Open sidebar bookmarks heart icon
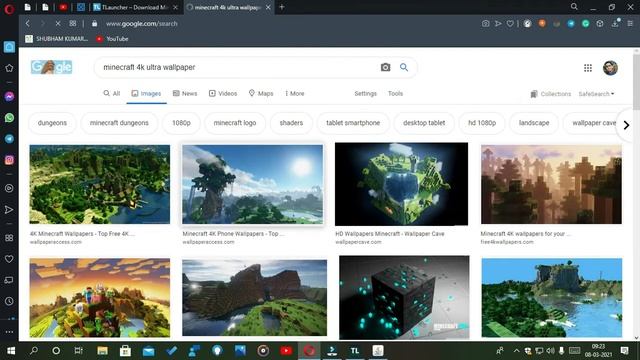The width and height of the screenshot is (640, 360). point(9,259)
